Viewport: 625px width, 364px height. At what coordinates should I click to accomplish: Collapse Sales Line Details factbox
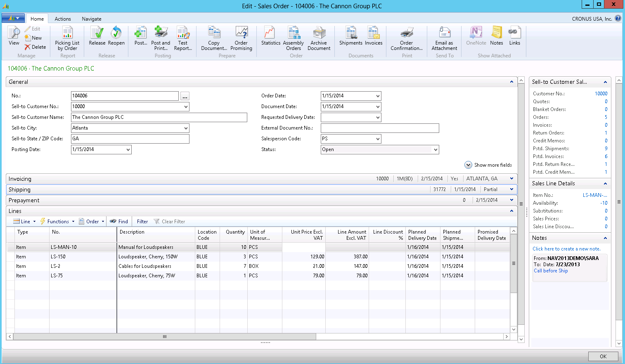605,183
